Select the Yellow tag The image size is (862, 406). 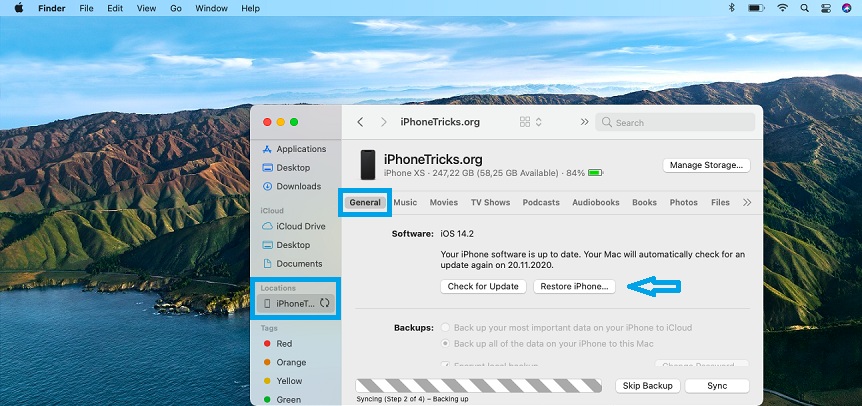(283, 381)
